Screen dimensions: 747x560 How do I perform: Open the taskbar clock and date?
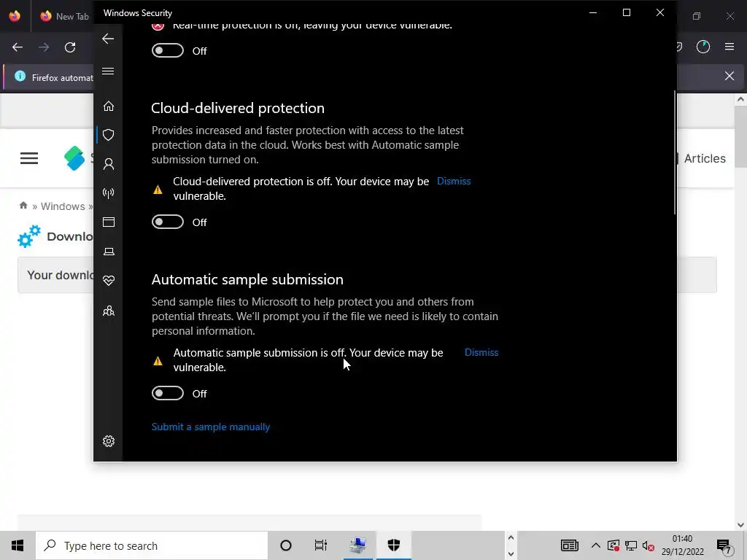click(683, 545)
